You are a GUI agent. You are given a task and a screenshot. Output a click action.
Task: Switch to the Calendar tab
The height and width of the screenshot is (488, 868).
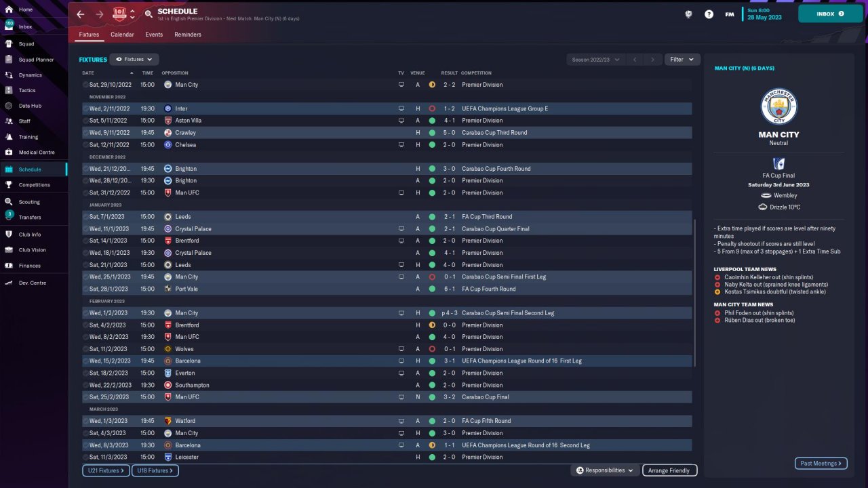pyautogui.click(x=122, y=35)
